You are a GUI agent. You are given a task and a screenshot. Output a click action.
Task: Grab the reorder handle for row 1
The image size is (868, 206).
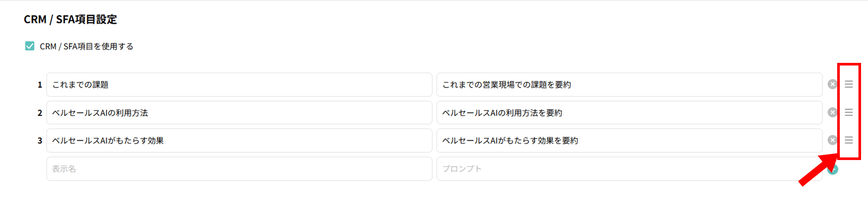(x=849, y=84)
